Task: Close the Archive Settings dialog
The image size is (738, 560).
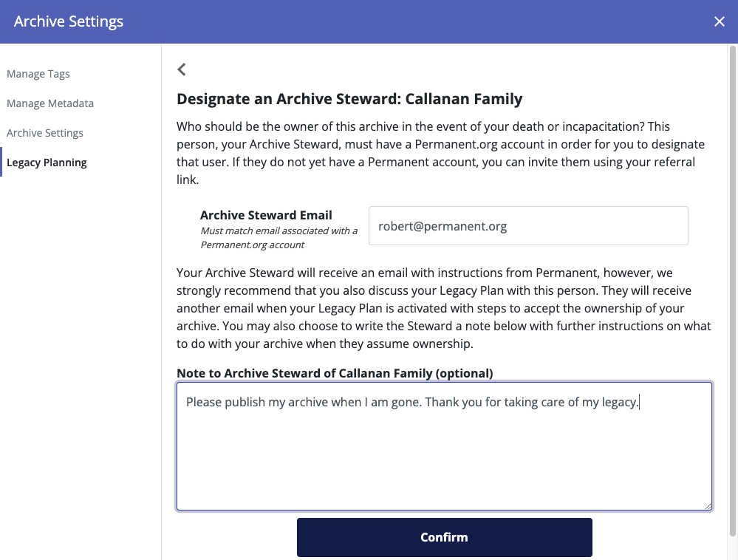Action: pos(719,21)
